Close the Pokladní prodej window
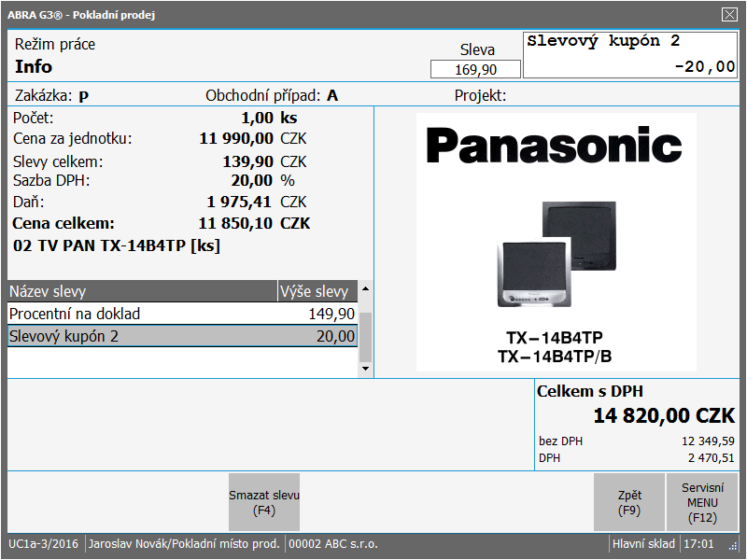This screenshot has width=747, height=560. coord(729,14)
